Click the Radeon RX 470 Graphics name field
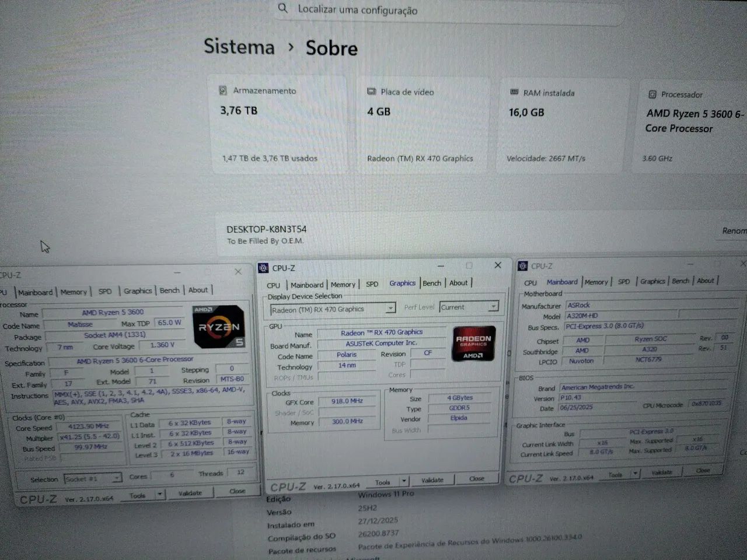The image size is (747, 560). (382, 332)
